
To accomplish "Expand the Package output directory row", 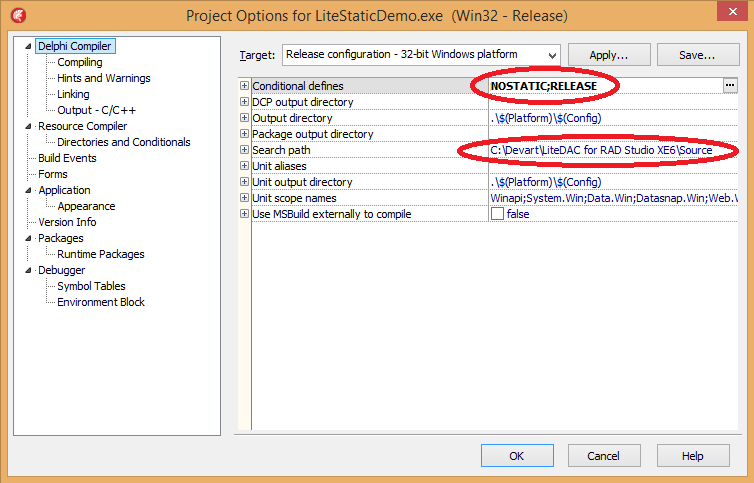I will [x=244, y=134].
